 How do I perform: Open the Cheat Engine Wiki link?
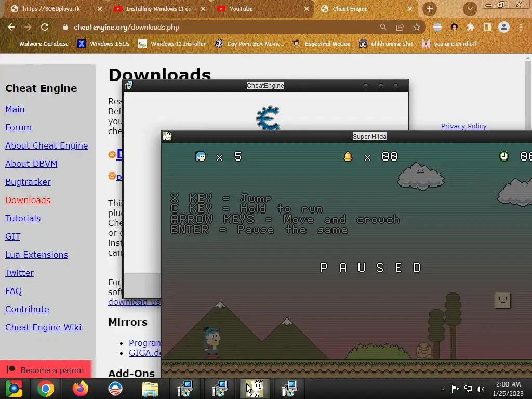[x=43, y=328]
